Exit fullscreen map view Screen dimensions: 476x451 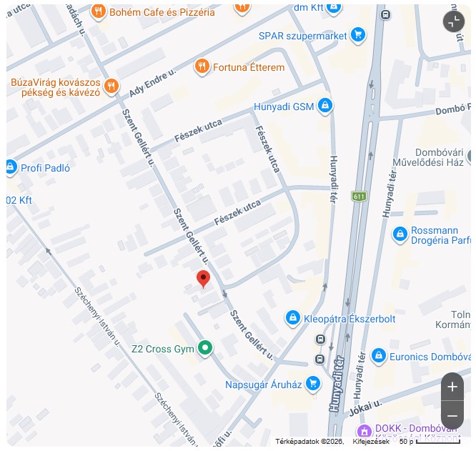454,21
